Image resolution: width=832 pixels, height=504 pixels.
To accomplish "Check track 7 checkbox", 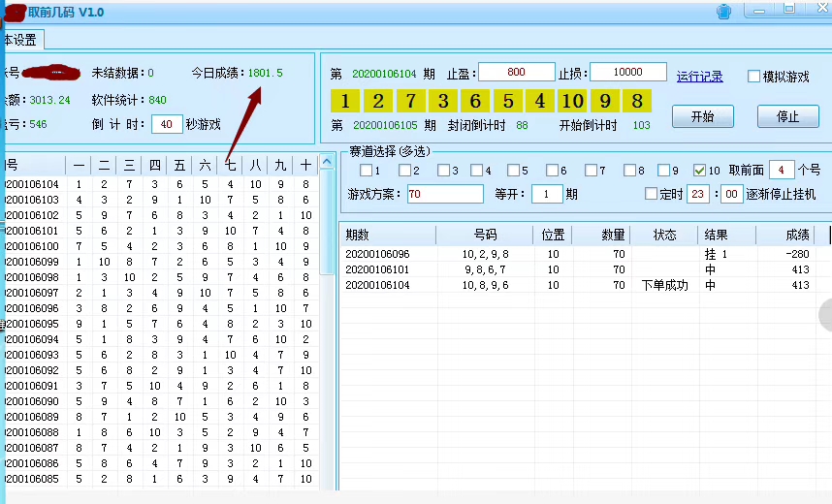I will point(591,170).
